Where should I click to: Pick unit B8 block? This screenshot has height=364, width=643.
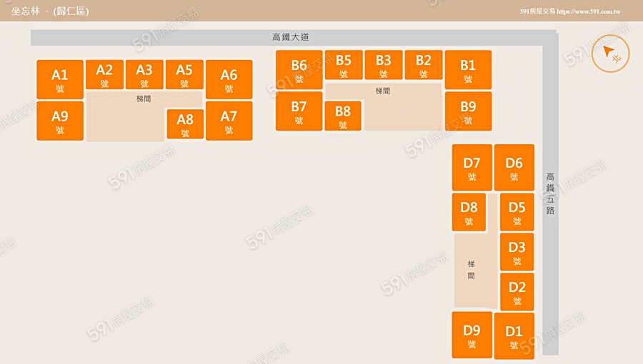pyautogui.click(x=343, y=116)
